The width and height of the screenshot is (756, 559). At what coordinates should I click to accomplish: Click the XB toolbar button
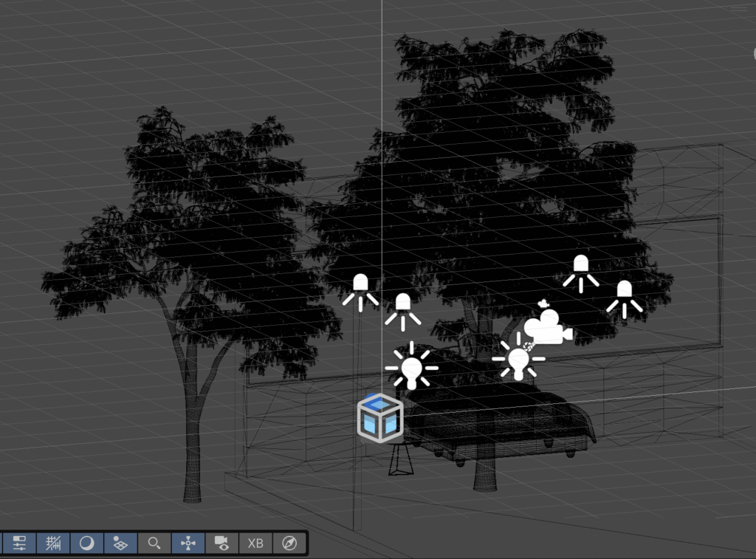[255, 543]
